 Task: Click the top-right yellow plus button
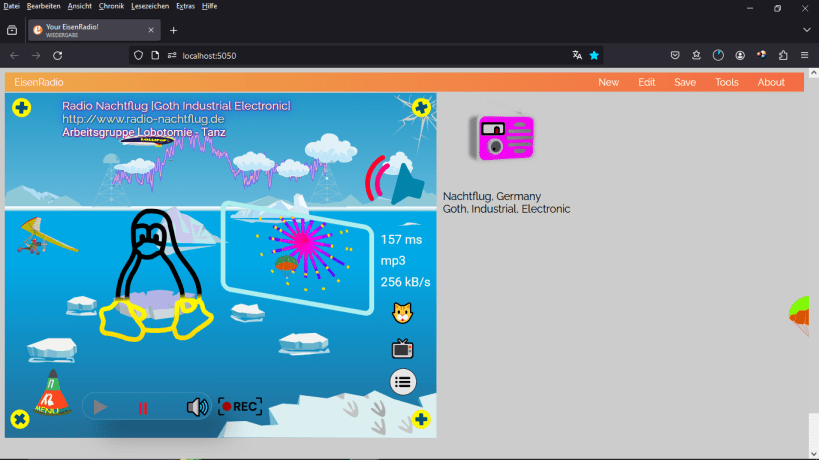point(421,108)
